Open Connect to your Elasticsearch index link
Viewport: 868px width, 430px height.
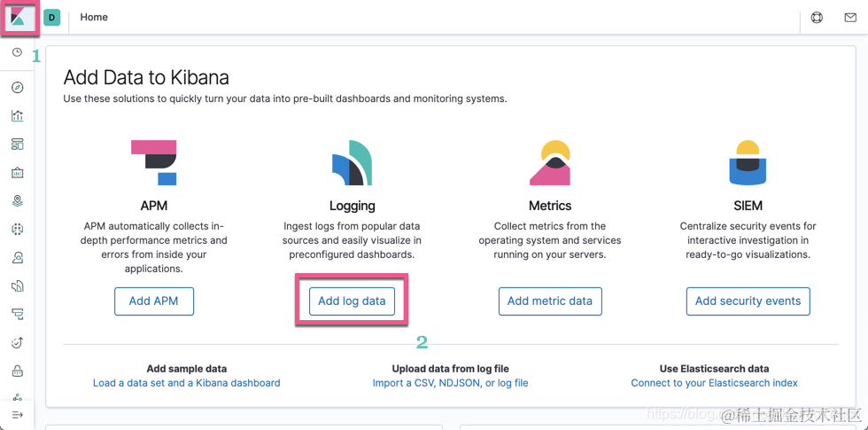pos(714,383)
